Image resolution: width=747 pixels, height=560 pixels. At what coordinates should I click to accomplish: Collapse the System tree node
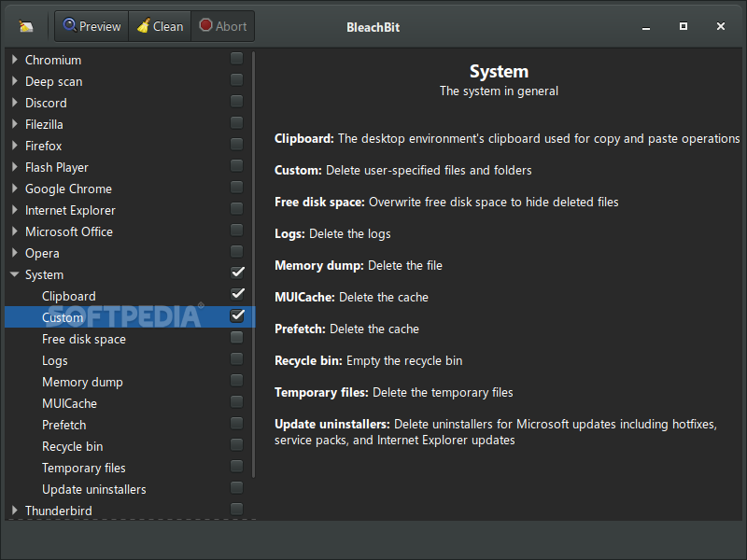pos(14,274)
